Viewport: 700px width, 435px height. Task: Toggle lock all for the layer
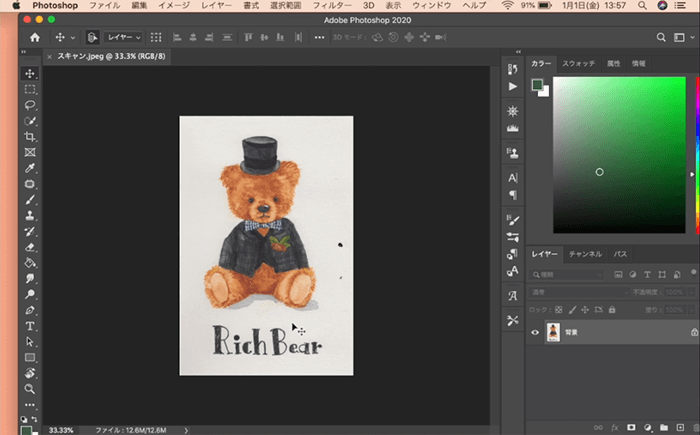(612, 310)
